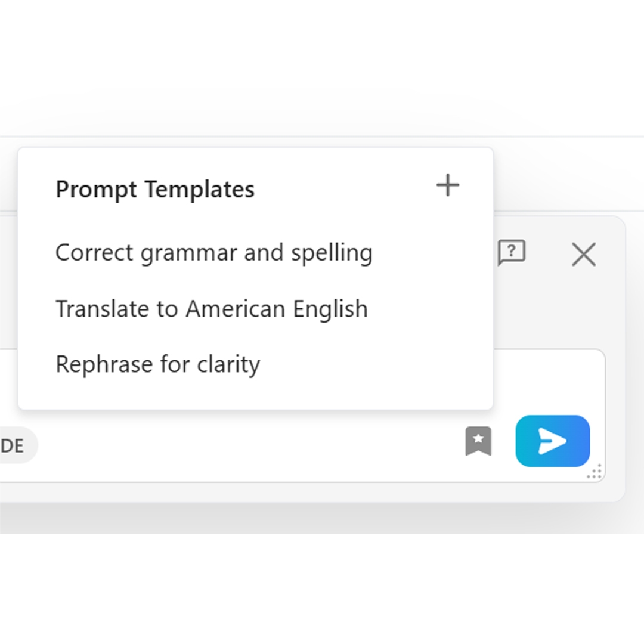Select the 'Correct grammar and spelling' template
The image size is (644, 644).
(213, 252)
